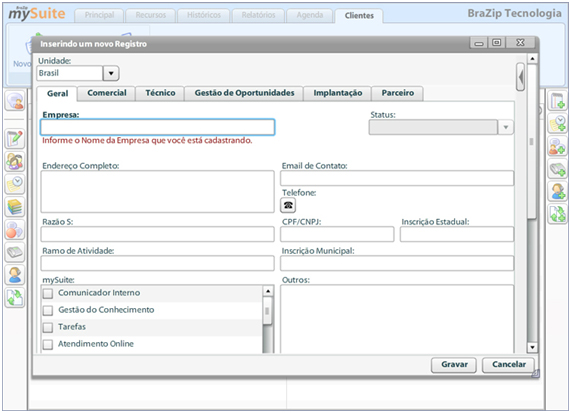This screenshot has height=413, width=571.
Task: Select the Agenda main tab
Action: click(x=310, y=15)
